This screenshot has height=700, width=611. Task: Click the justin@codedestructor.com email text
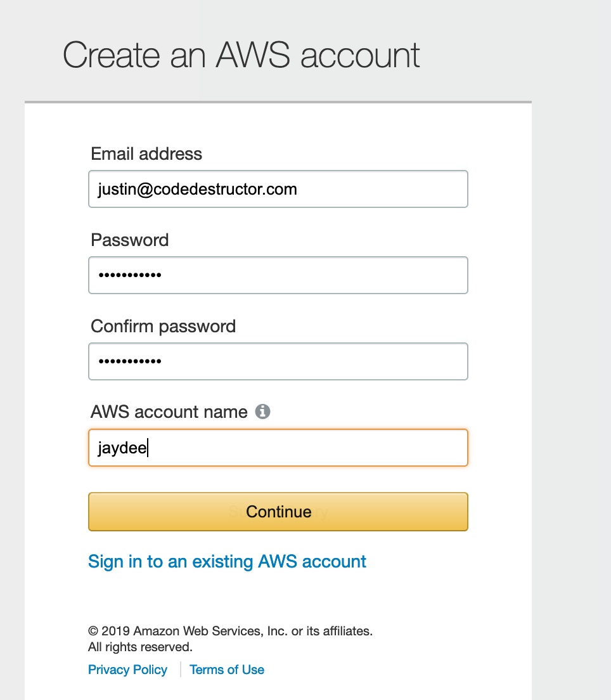[x=197, y=190]
